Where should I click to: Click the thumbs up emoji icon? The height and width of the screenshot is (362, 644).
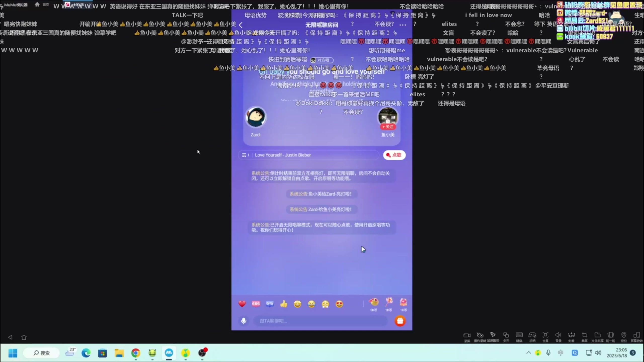[x=284, y=304]
